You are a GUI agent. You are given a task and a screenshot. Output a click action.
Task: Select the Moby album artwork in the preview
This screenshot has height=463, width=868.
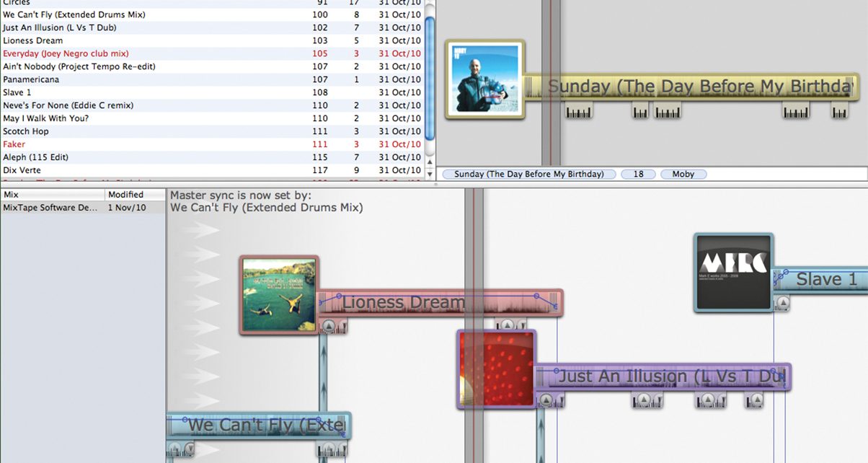(x=484, y=79)
